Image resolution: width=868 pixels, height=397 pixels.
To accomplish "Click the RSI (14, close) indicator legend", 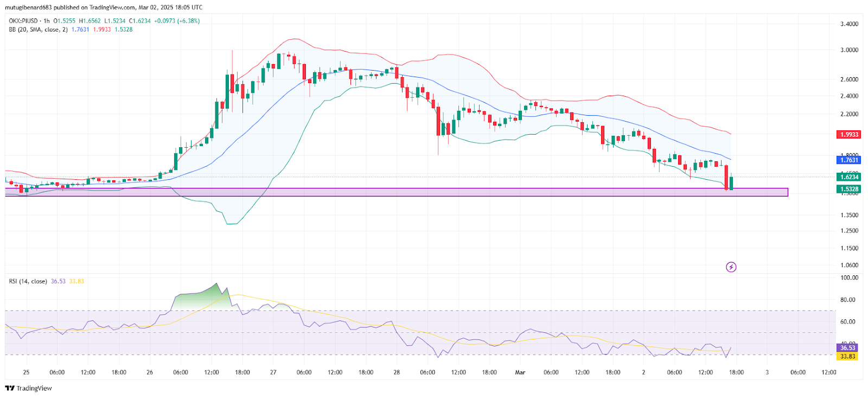I will click(x=28, y=281).
